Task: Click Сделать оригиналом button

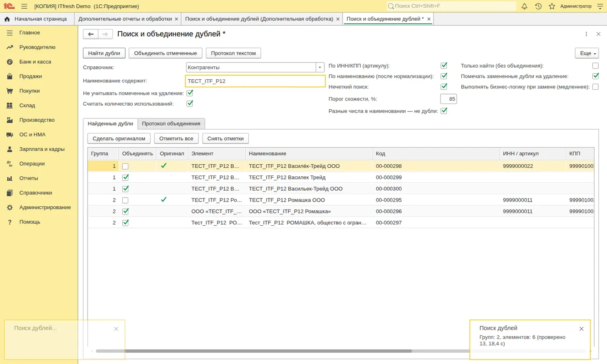Action: pyautogui.click(x=119, y=138)
